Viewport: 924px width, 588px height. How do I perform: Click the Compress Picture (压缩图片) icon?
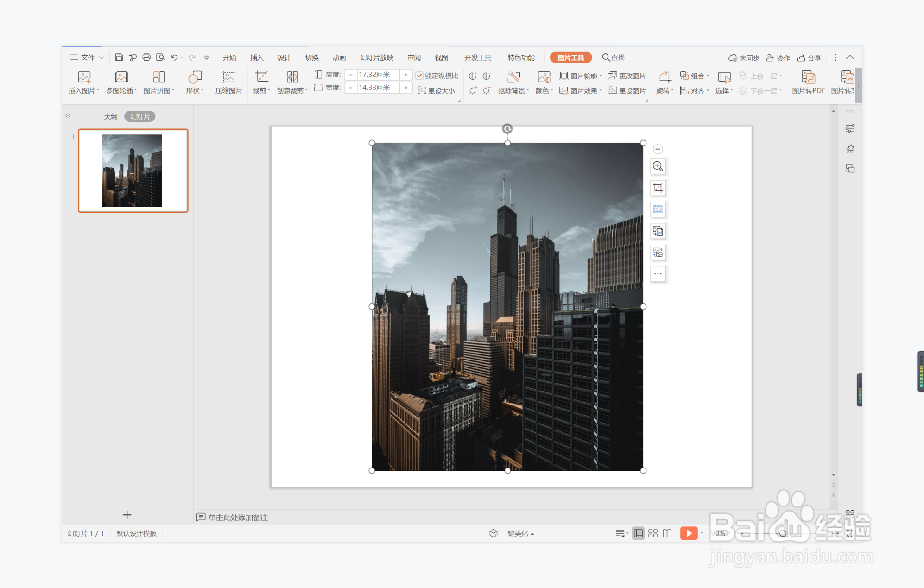tap(228, 77)
